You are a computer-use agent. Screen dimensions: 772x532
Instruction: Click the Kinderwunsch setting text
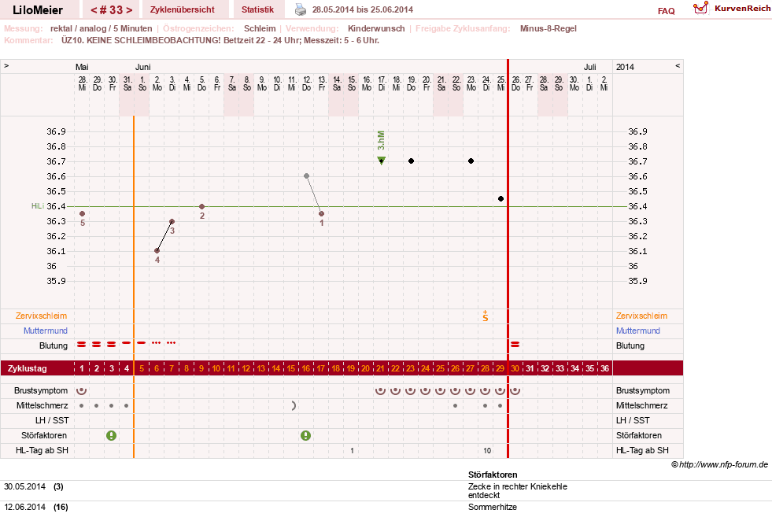pyautogui.click(x=376, y=28)
